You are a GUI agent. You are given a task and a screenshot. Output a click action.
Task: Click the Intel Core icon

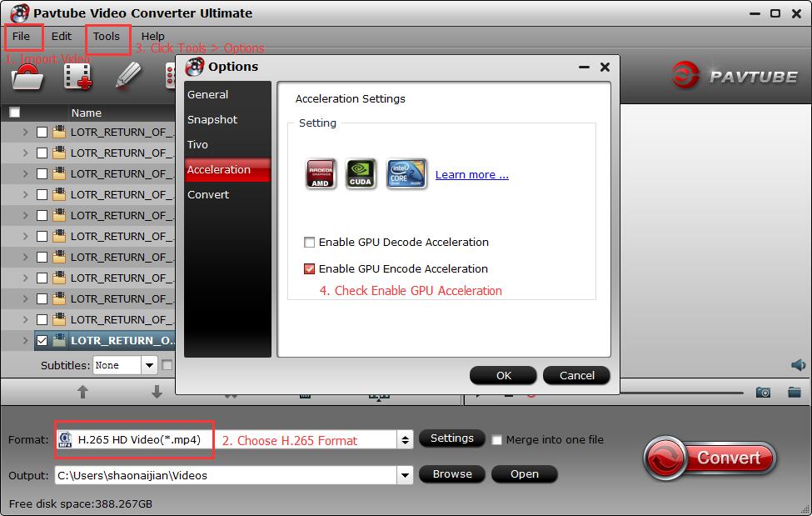(406, 173)
